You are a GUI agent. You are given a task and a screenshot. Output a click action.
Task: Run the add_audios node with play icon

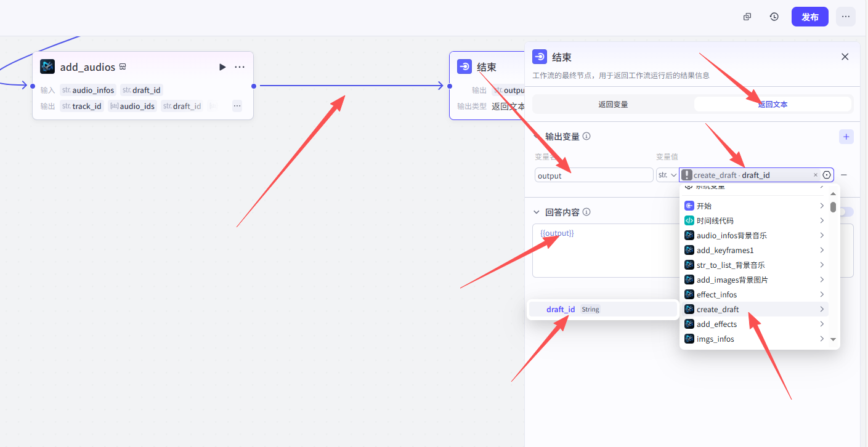(x=222, y=67)
